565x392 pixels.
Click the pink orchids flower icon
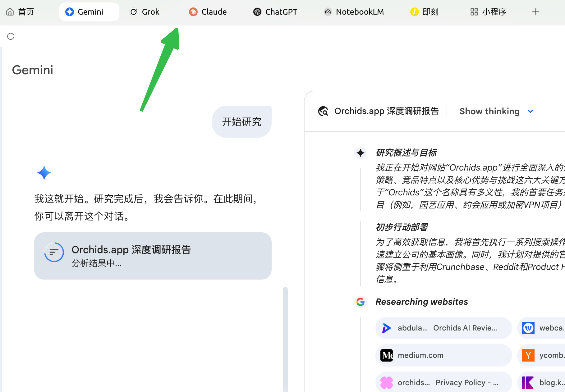[x=387, y=383]
